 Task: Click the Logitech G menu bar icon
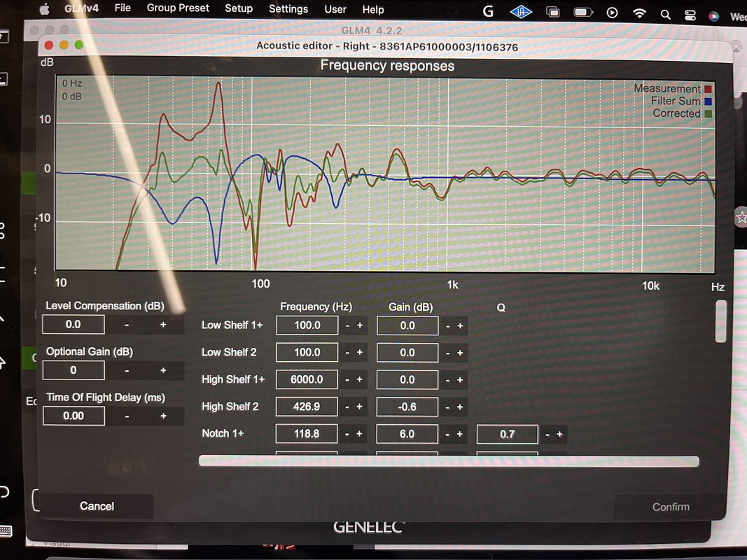click(488, 11)
